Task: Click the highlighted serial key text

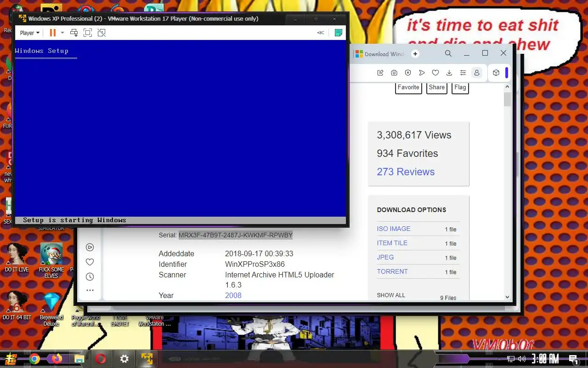Action: point(236,235)
